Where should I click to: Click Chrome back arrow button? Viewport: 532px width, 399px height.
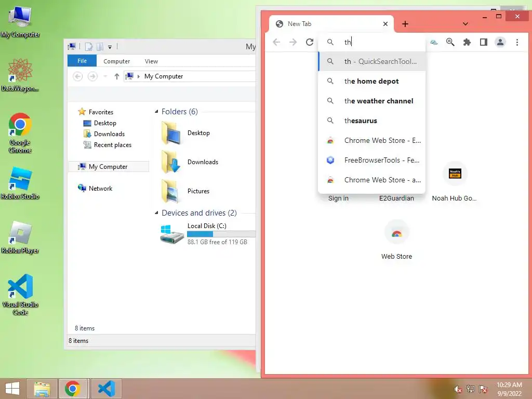coord(276,42)
